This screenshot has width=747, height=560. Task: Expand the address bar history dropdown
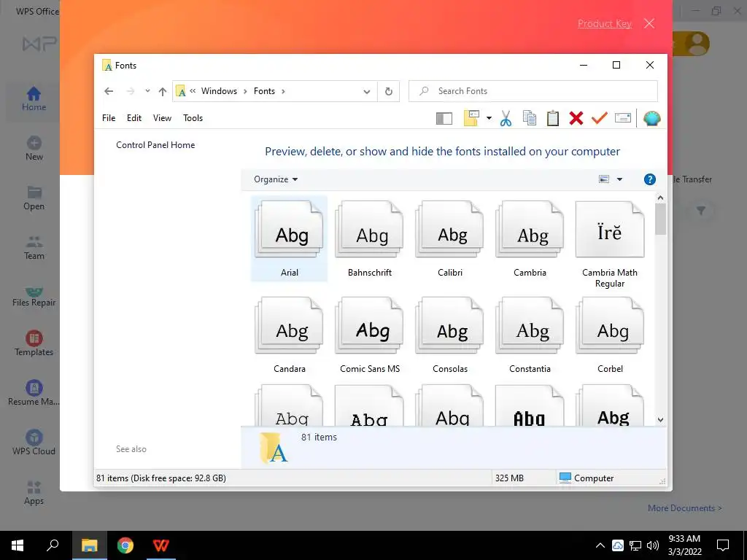click(367, 91)
